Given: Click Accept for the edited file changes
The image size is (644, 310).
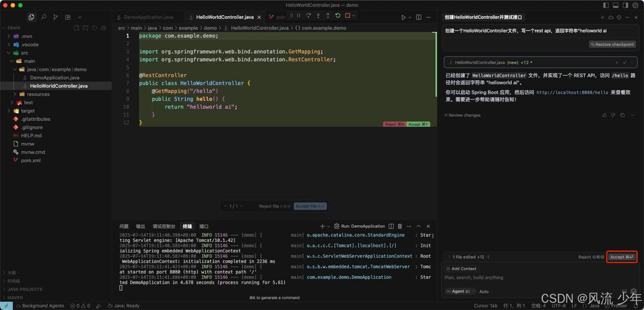Looking at the screenshot, I should coord(622,257).
